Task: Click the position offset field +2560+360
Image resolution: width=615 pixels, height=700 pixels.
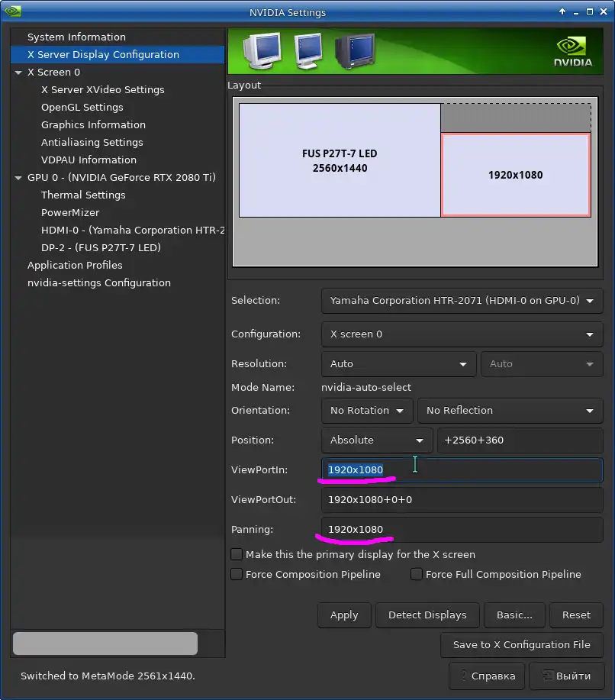Action: coord(520,440)
